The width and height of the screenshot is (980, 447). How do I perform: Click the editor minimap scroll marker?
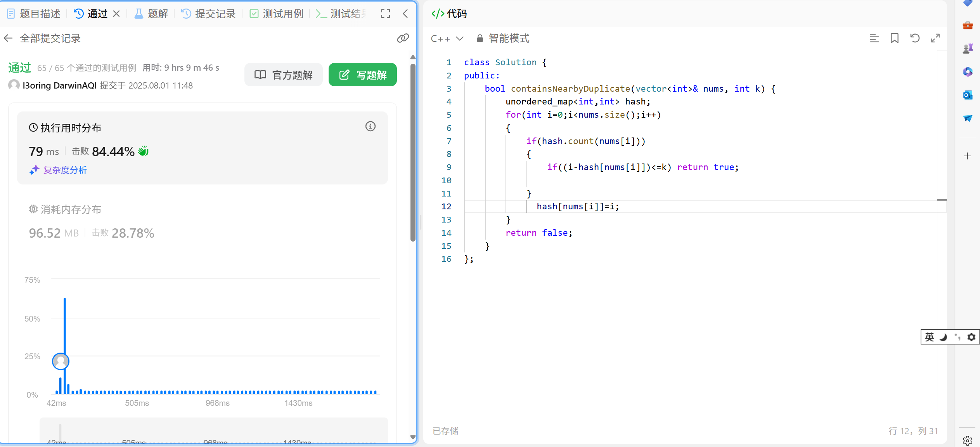click(x=942, y=200)
